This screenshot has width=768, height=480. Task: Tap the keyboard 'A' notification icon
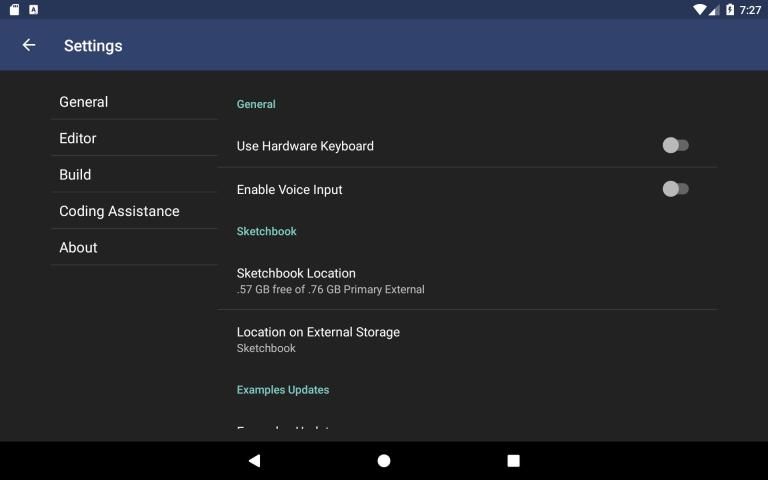point(34,9)
